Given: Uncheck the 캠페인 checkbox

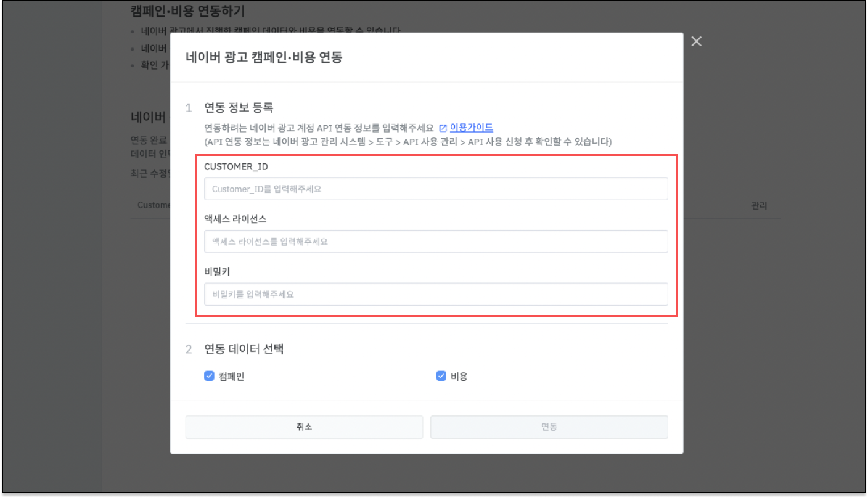Looking at the screenshot, I should click(209, 376).
